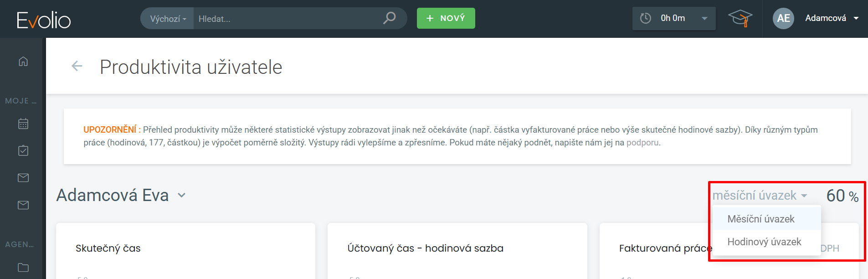Click the magnifier search icon
868x279 pixels.
pyautogui.click(x=389, y=18)
